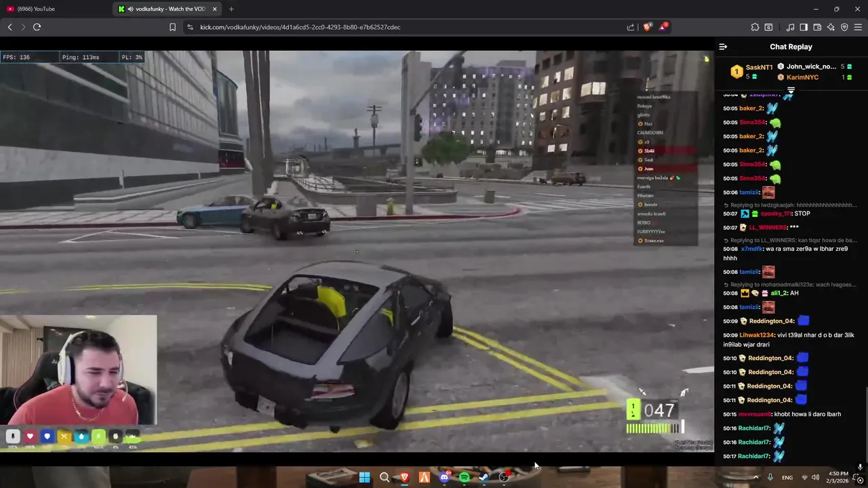Switch to the YouTube tab
The height and width of the screenshot is (488, 868).
coord(56,9)
